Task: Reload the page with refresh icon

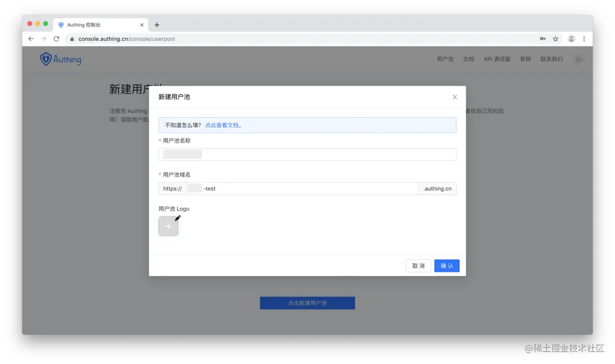Action: (x=57, y=39)
